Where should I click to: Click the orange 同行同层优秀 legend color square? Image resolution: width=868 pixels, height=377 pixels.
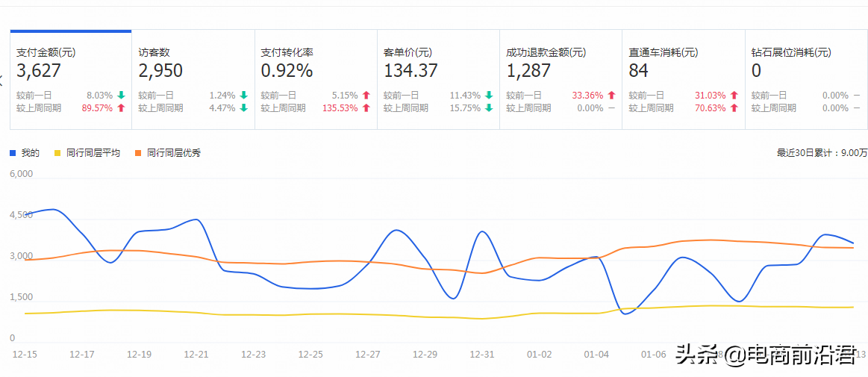(138, 153)
